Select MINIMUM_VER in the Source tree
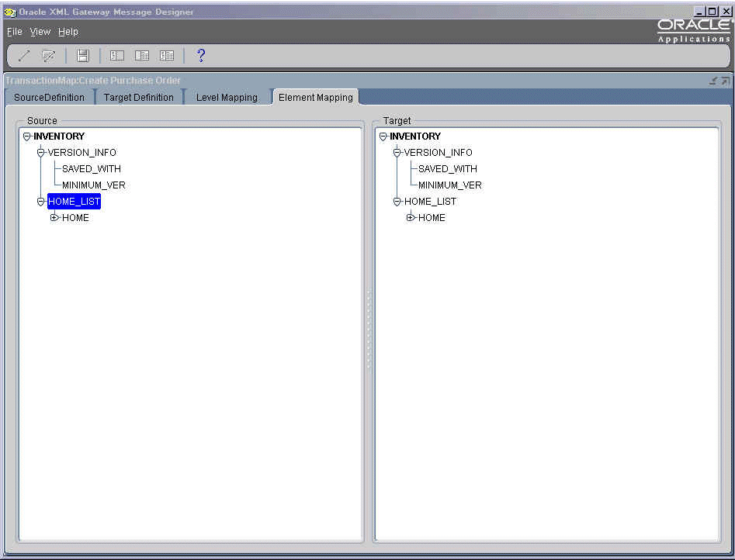This screenshot has height=560, width=735. click(x=94, y=185)
